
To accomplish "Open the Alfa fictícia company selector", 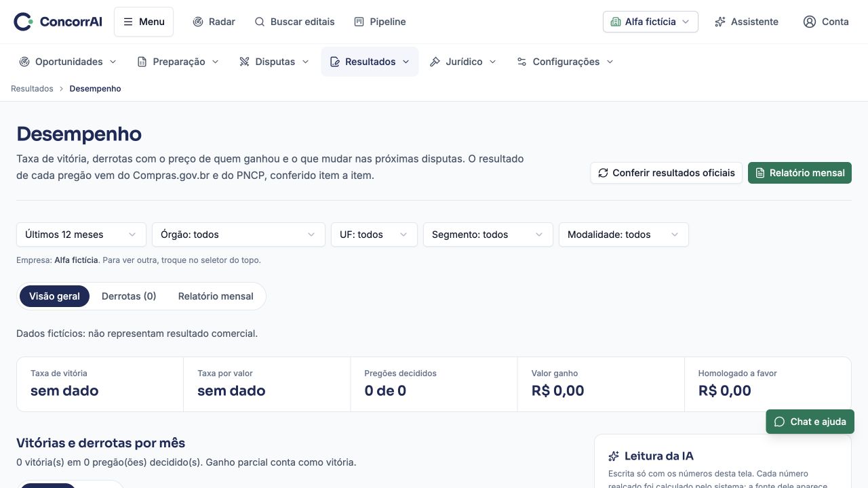I will 650,22.
